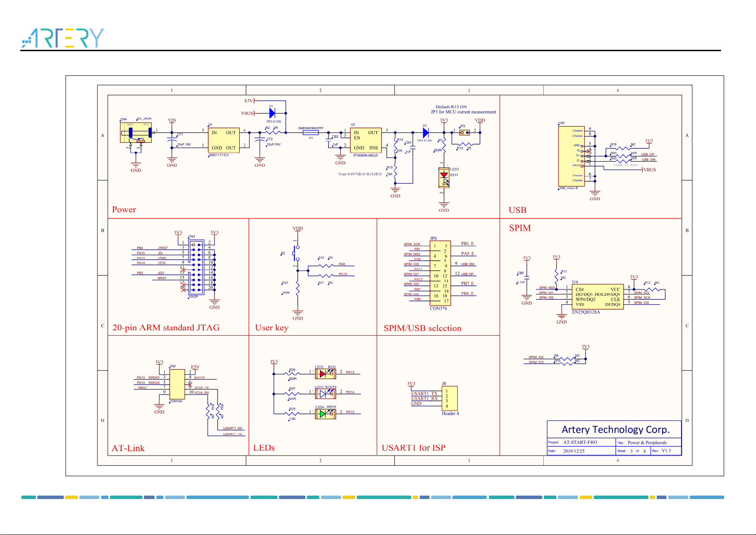Click the "AT-Link" section label
The image size is (756, 535).
coord(128,448)
